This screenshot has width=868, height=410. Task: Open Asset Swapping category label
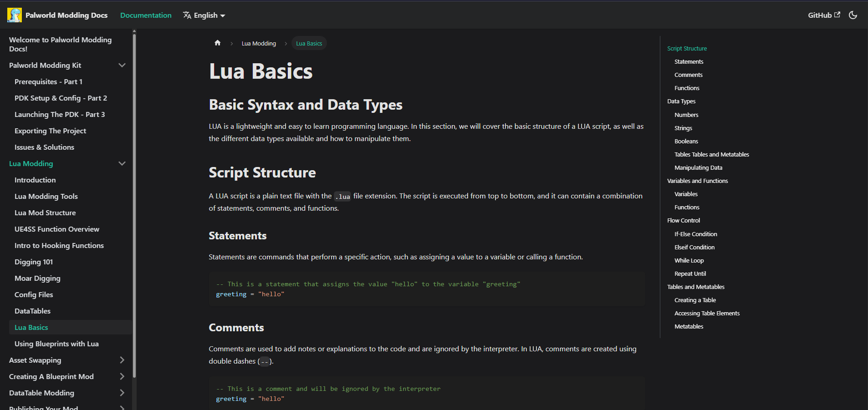(35, 360)
